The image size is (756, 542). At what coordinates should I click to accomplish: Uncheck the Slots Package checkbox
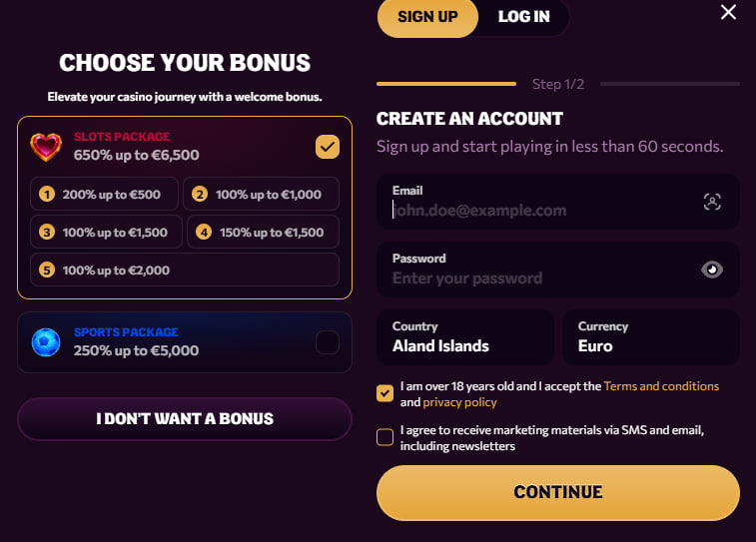(328, 147)
